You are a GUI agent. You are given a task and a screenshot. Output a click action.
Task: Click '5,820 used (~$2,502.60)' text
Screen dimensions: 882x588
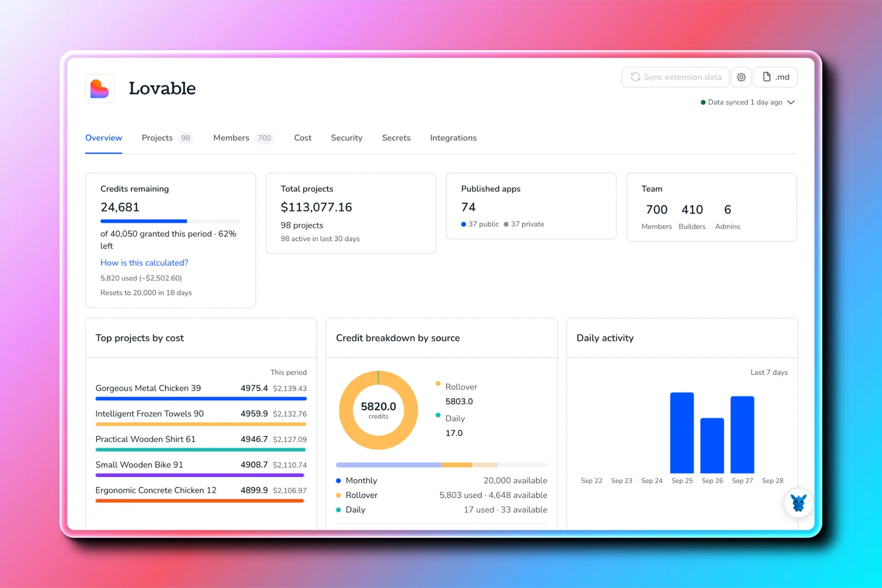(141, 278)
